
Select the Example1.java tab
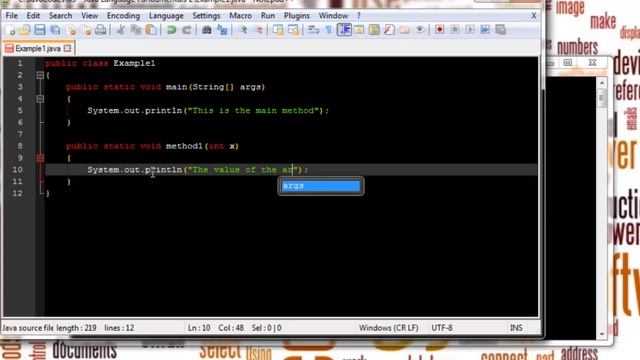coord(38,49)
